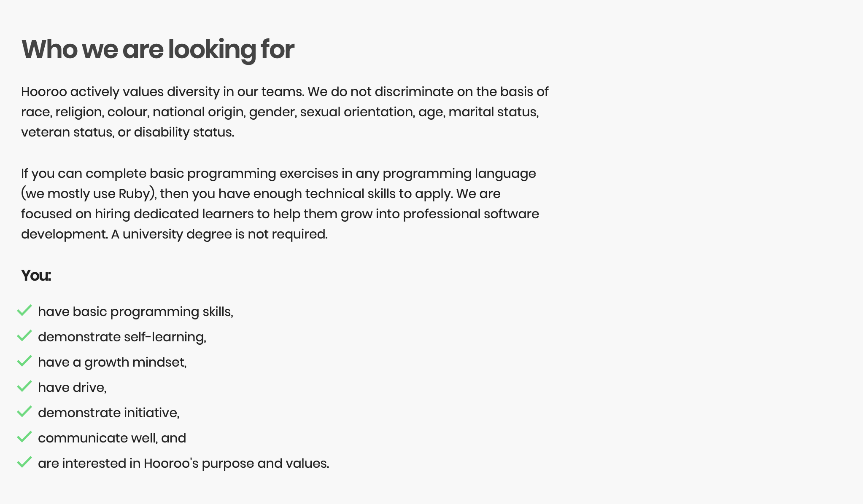Click the 'You:' subheading

click(36, 276)
